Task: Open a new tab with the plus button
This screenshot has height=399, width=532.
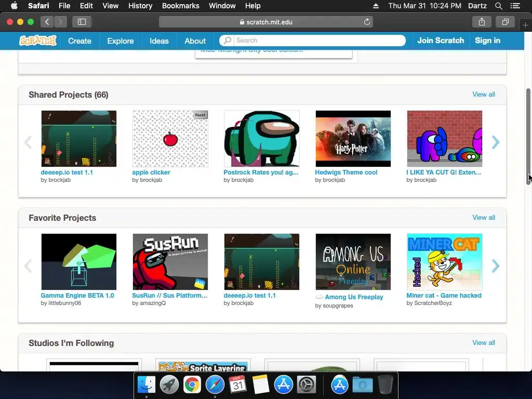Action: (525, 25)
